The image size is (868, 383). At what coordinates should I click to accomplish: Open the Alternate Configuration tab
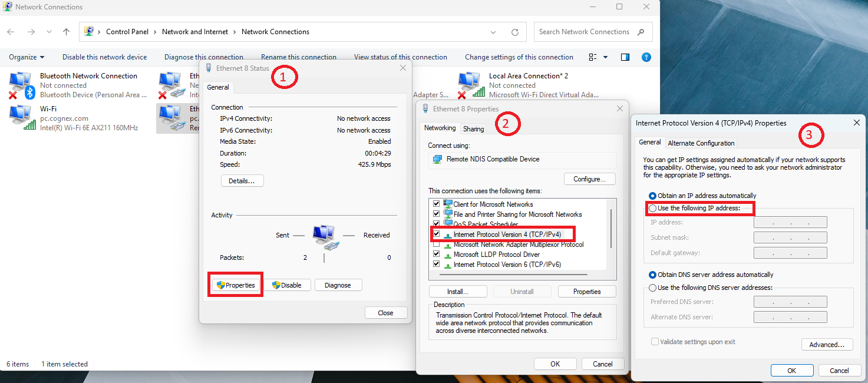point(701,143)
